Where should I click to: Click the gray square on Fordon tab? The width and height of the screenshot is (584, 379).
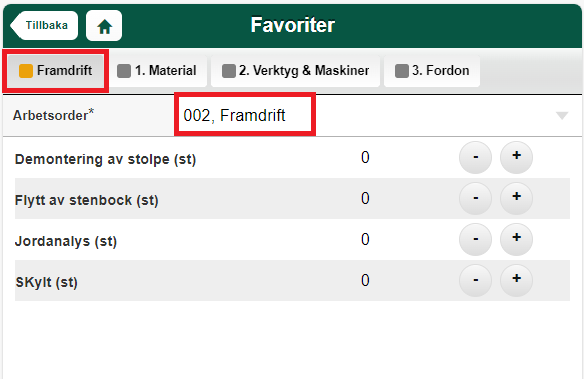402,71
